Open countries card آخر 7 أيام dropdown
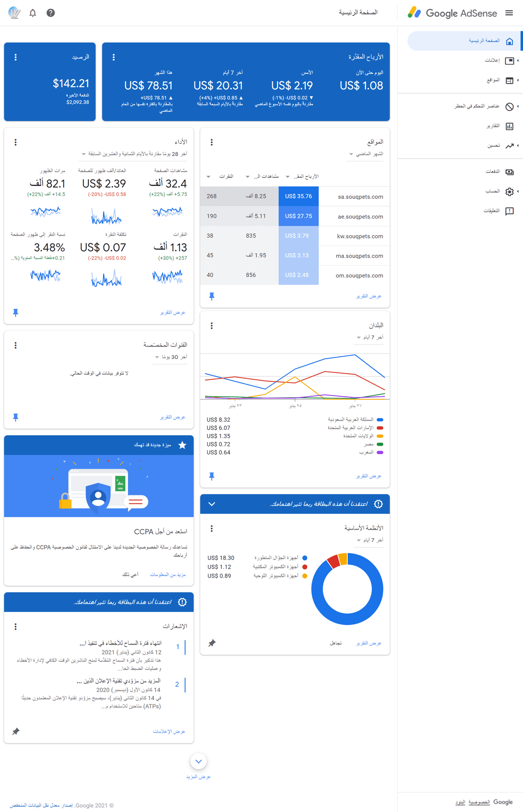Viewport: 523px width, 812px height. tap(370, 338)
